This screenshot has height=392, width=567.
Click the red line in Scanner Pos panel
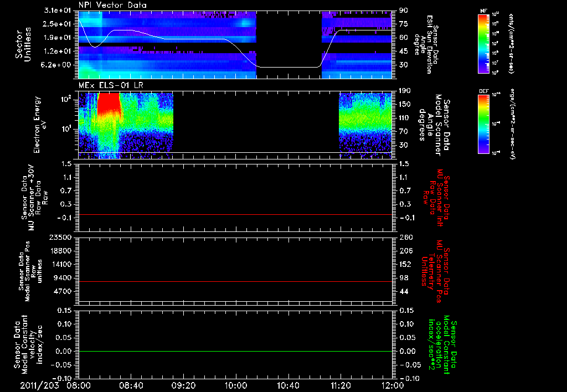point(235,281)
